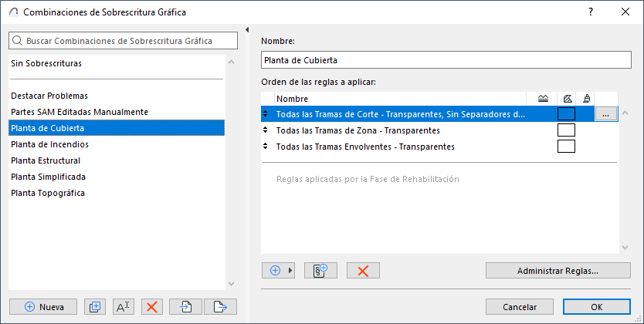Click the export combinations icon button
This screenshot has width=644, height=324.
click(x=220, y=306)
